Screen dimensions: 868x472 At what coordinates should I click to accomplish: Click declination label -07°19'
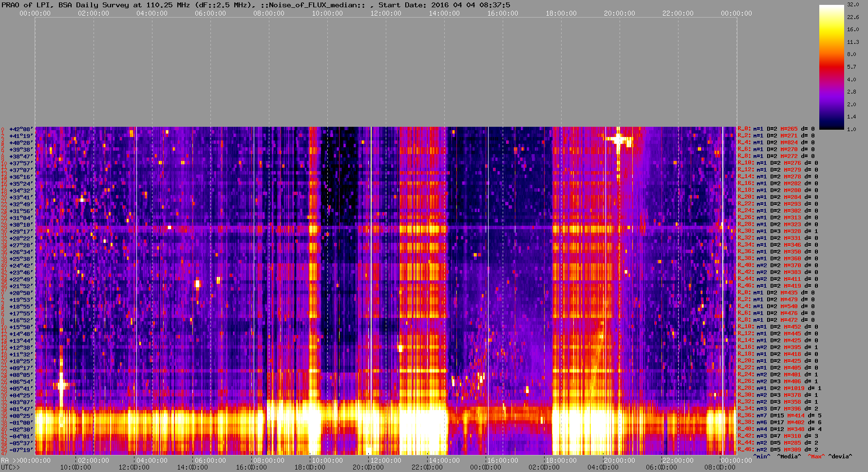(21, 450)
